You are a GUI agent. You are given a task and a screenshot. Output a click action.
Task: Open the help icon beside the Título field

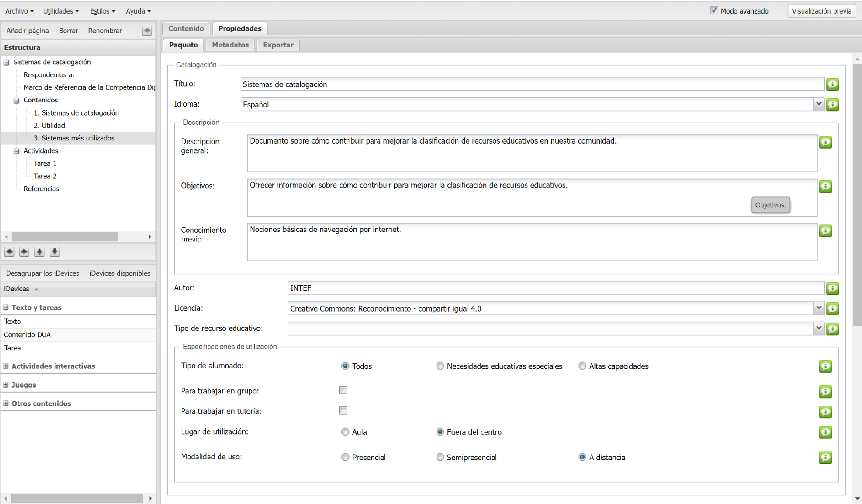coord(832,84)
